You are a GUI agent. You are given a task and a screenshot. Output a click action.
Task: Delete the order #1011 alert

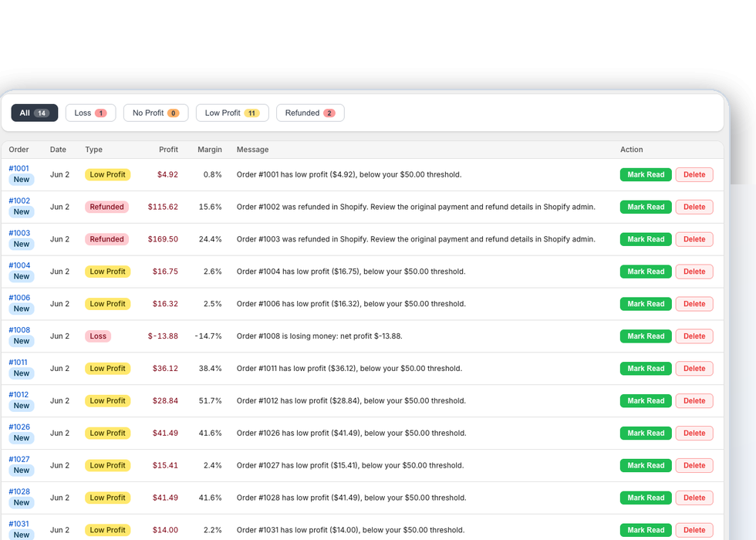(694, 369)
